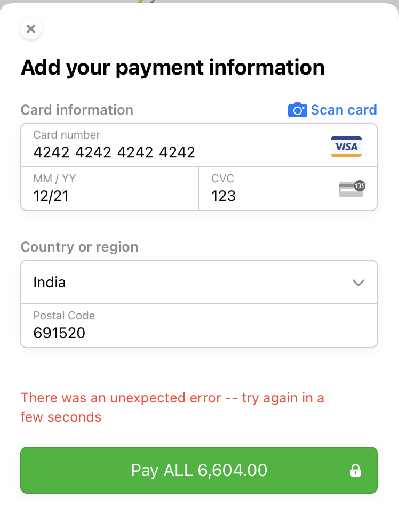Image resolution: width=399 pixels, height=532 pixels.
Task: Select India in the country selector
Action: [49, 282]
